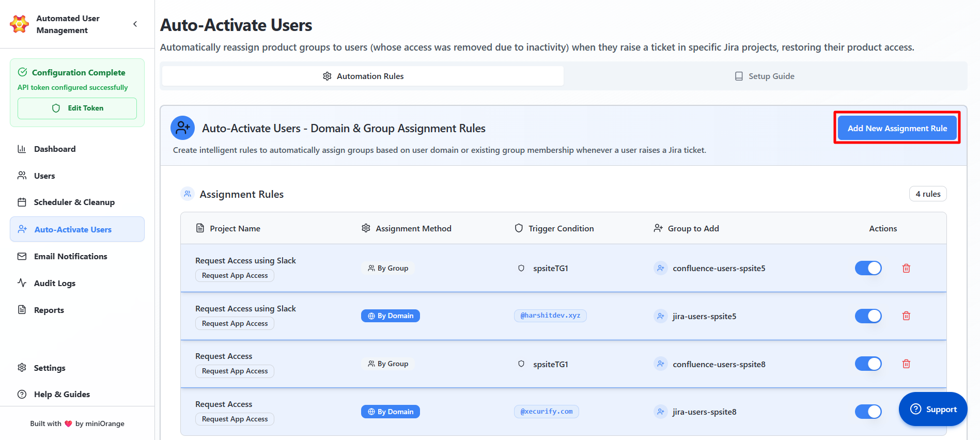Disable the confluence-users-spsite8 rule toggle
The image size is (980, 440).
868,364
